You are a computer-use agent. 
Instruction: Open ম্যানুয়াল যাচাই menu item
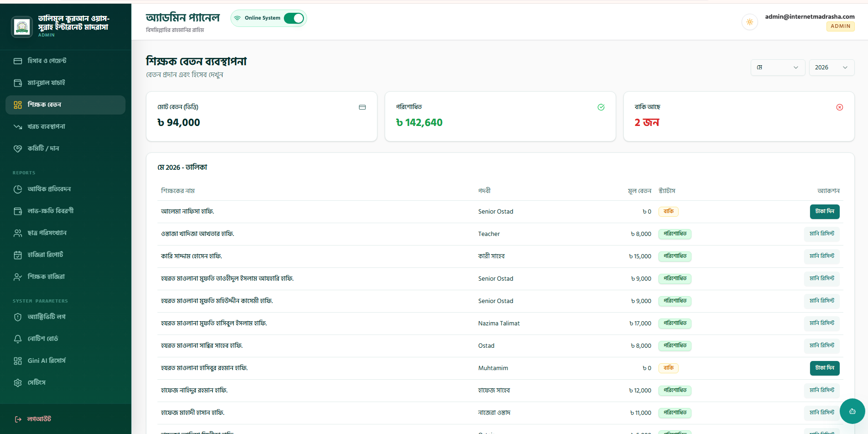click(x=65, y=83)
